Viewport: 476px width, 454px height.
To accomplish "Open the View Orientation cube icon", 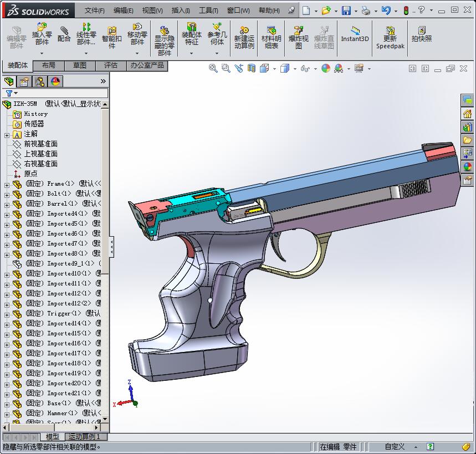I will click(264, 68).
